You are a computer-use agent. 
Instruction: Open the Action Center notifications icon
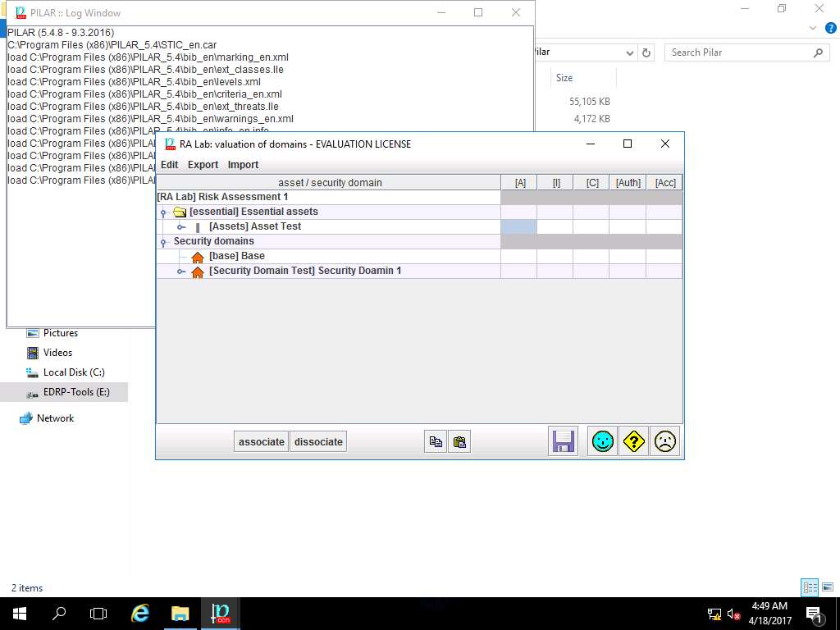[813, 614]
